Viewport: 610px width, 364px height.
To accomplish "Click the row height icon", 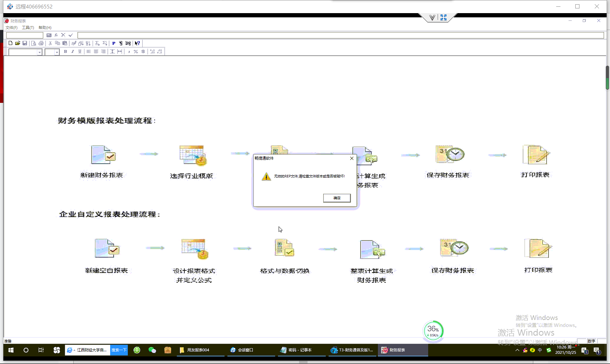I will (112, 52).
